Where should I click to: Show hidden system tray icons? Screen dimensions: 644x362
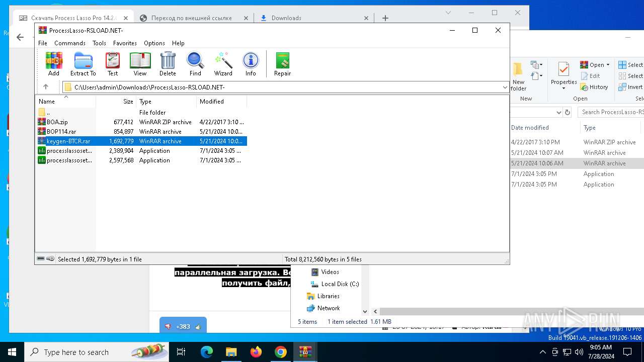[x=543, y=352]
